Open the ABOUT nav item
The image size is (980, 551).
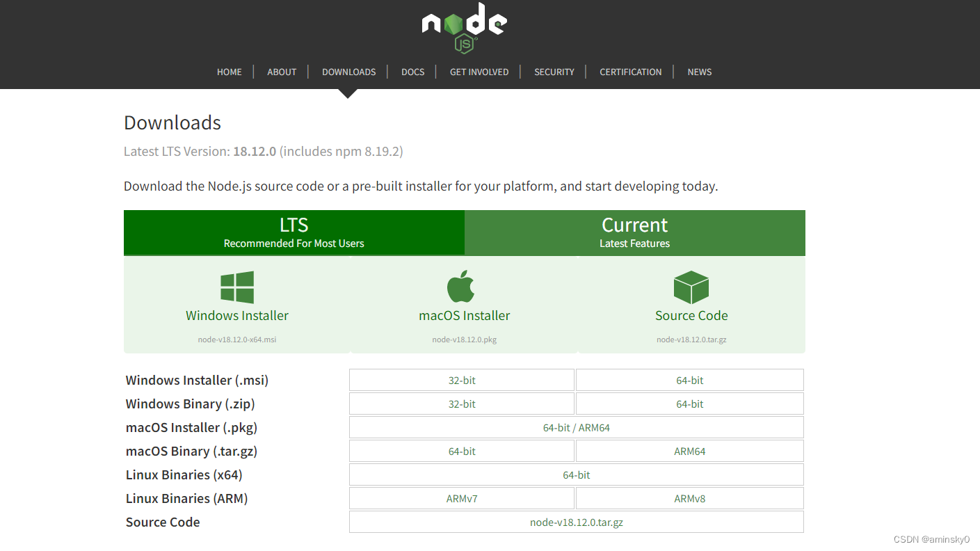tap(282, 72)
